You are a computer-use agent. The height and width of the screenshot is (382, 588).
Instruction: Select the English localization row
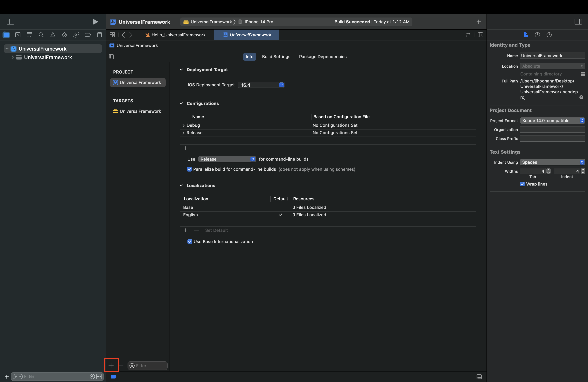pyautogui.click(x=328, y=215)
